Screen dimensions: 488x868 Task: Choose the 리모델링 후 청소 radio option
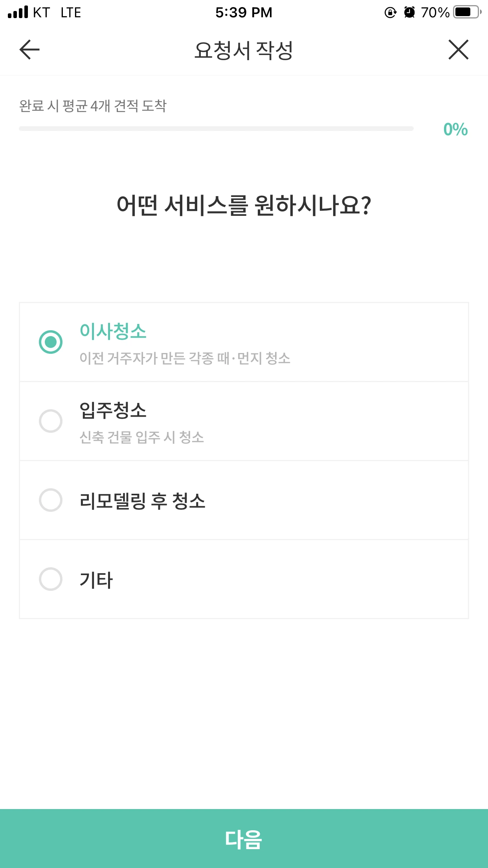click(51, 500)
